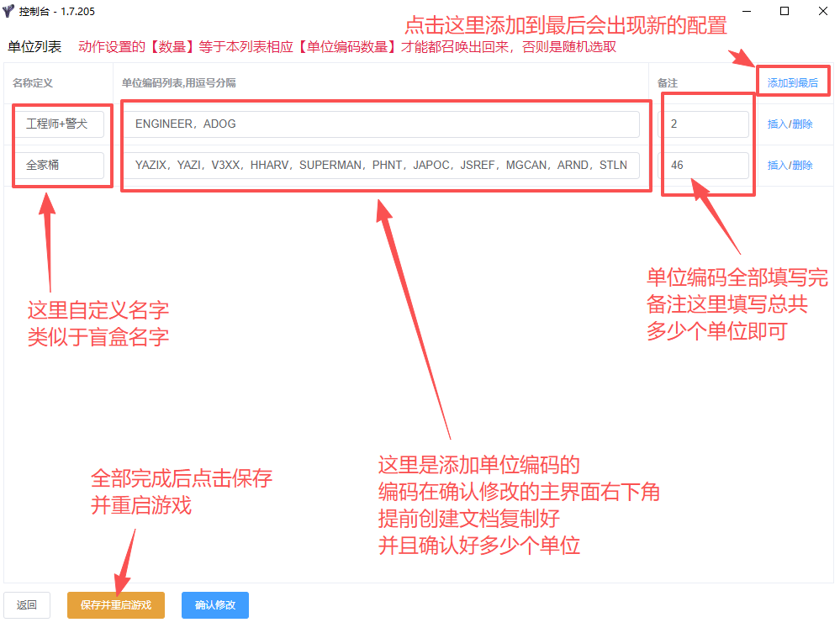Click the 确认修改 button

point(214,604)
